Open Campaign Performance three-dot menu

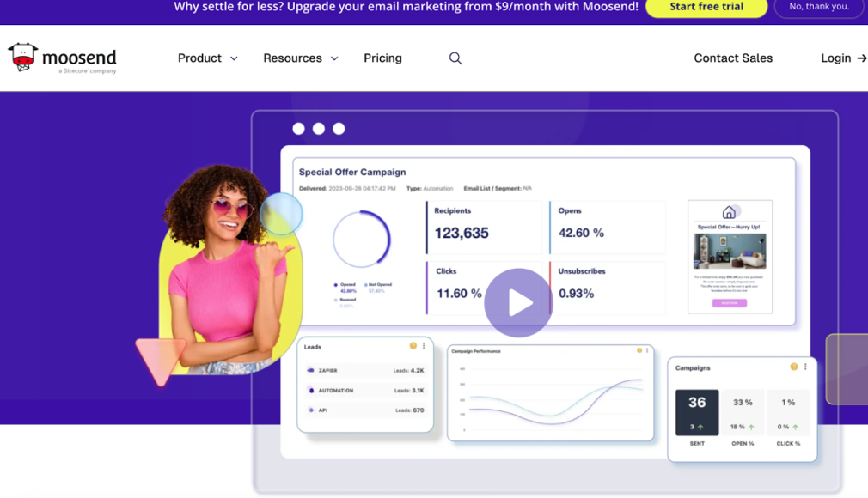tap(647, 350)
